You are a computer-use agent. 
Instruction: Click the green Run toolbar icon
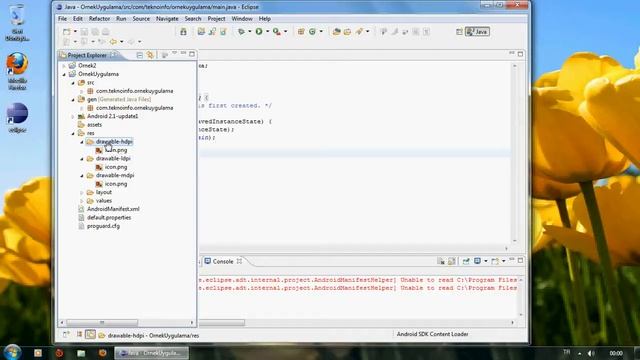(259, 31)
